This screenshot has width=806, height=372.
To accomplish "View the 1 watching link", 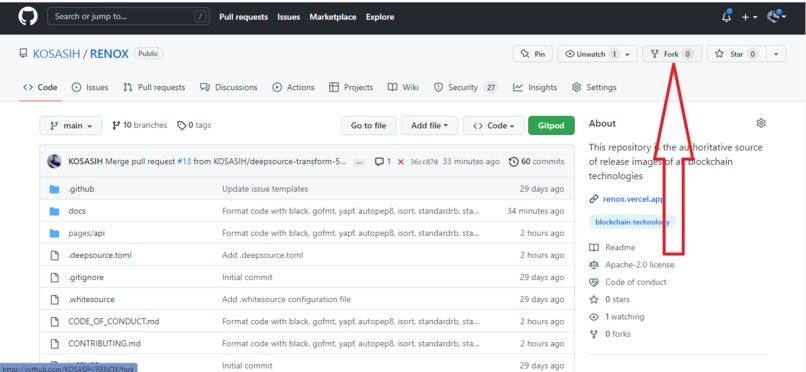I will 616,317.
